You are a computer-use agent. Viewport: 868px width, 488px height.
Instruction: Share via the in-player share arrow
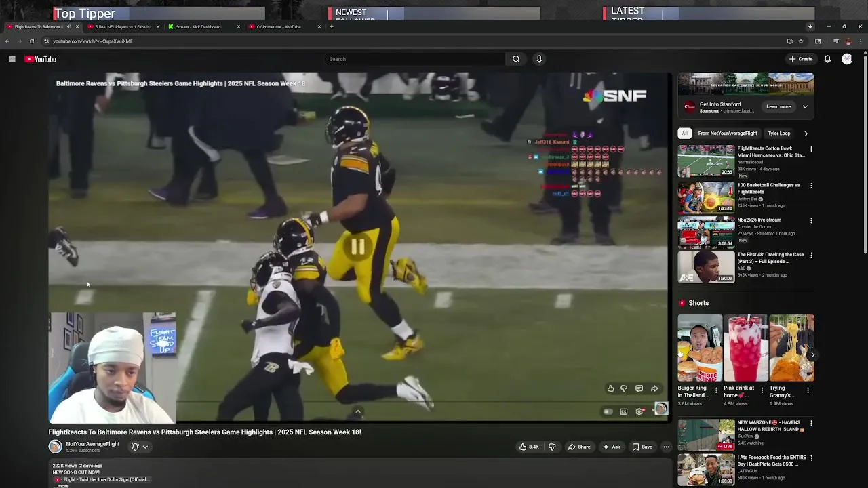point(654,388)
